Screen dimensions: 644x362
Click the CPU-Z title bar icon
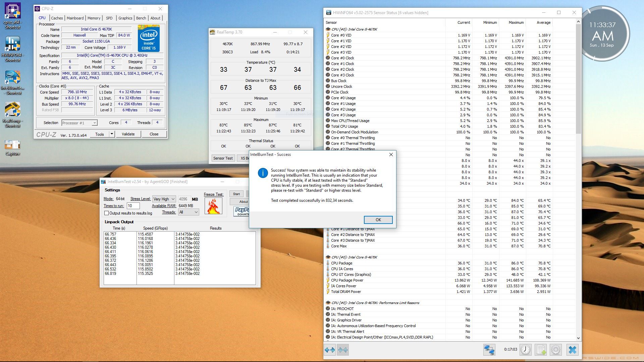click(x=37, y=9)
